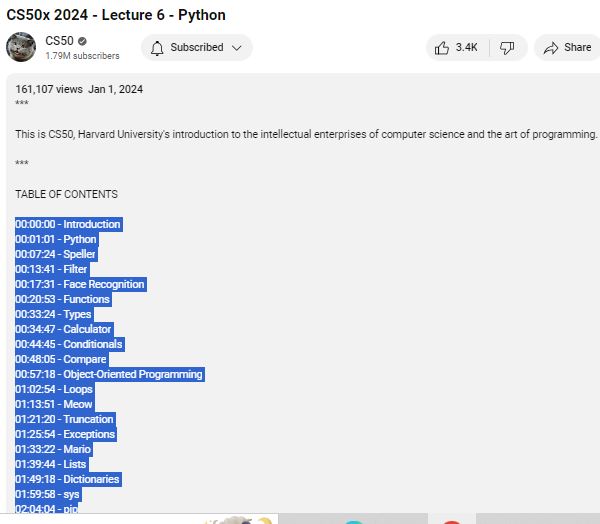Dislike the video with thumbs down
Screen dimensions: 600x524
(507, 48)
